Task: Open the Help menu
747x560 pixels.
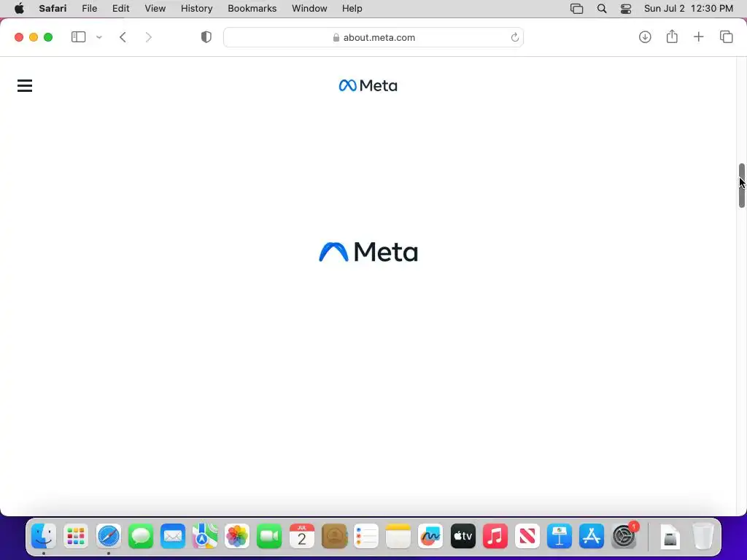Action: click(x=352, y=9)
